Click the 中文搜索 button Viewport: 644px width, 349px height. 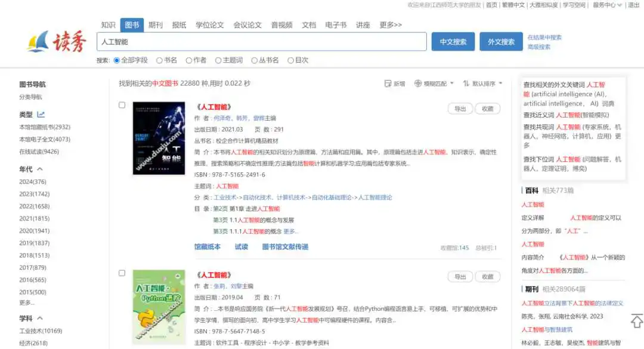click(453, 42)
